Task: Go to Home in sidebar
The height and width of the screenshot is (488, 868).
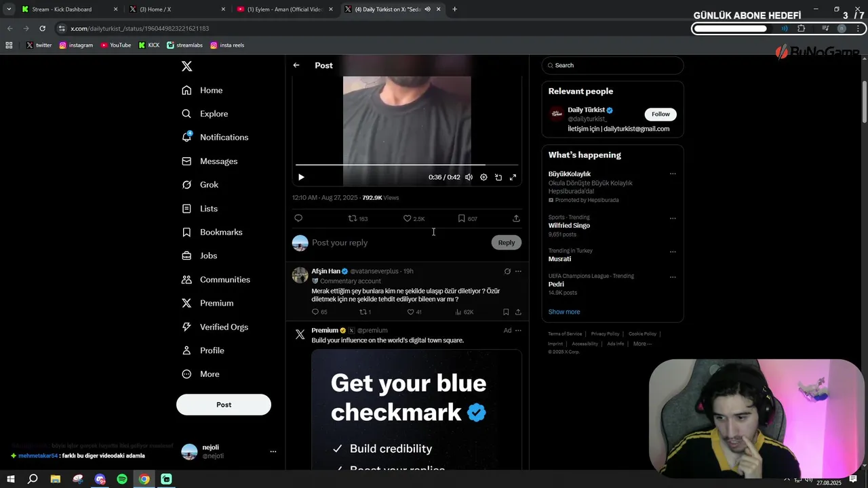Action: click(x=203, y=90)
